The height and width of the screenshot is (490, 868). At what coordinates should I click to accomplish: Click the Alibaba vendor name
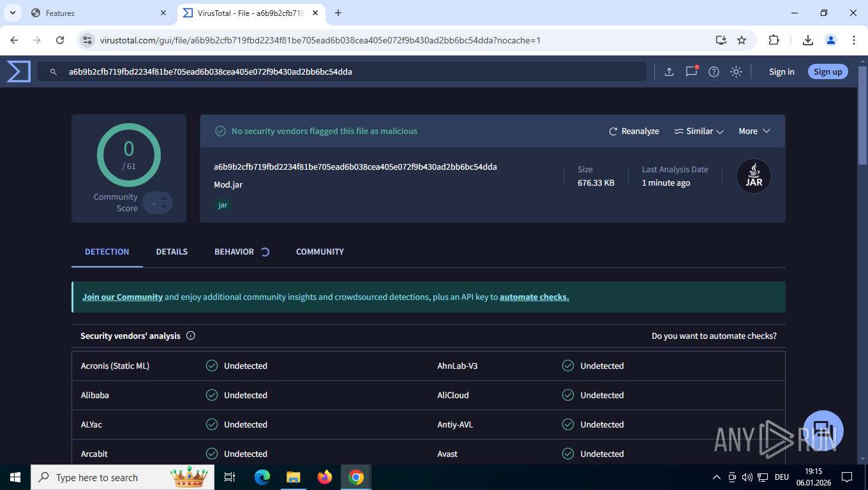pos(95,395)
